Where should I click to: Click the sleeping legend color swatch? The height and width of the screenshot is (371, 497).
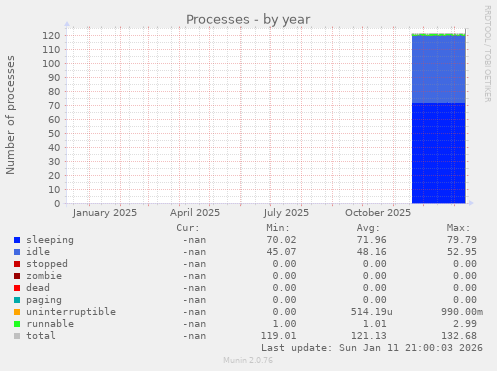click(x=17, y=240)
